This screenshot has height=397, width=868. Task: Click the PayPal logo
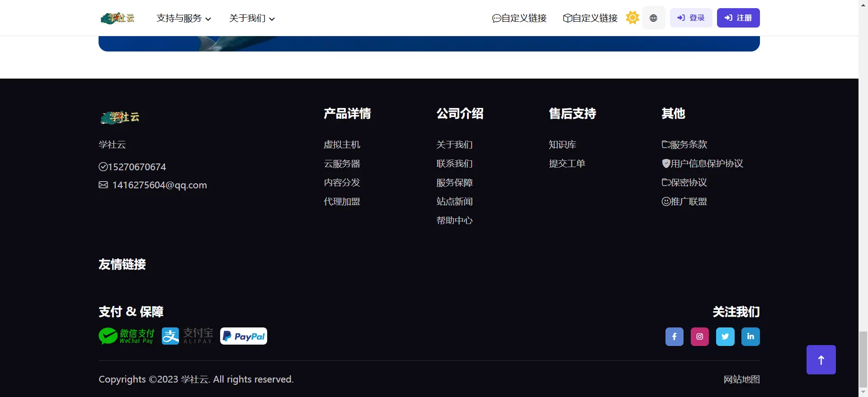pos(244,336)
